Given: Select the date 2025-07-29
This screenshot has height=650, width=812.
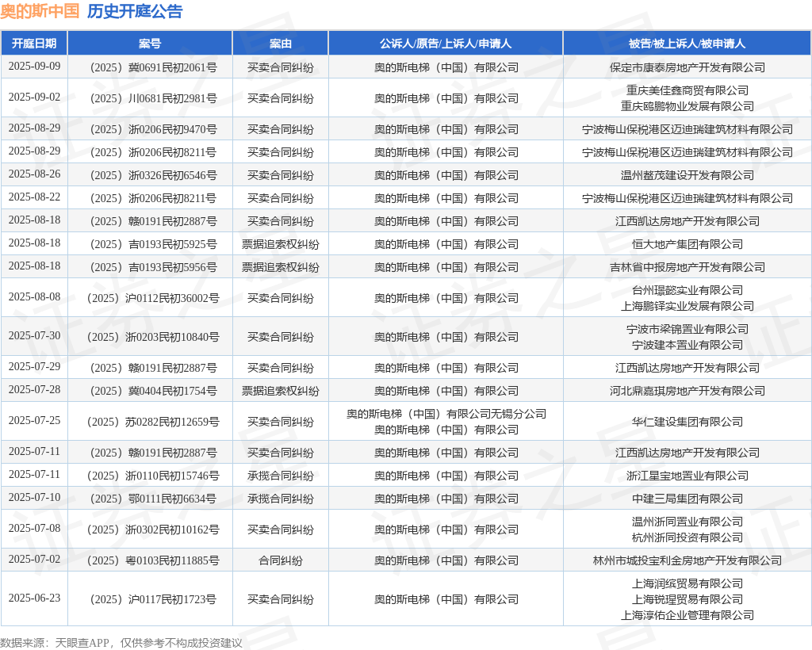Looking at the screenshot, I should tap(34, 367).
